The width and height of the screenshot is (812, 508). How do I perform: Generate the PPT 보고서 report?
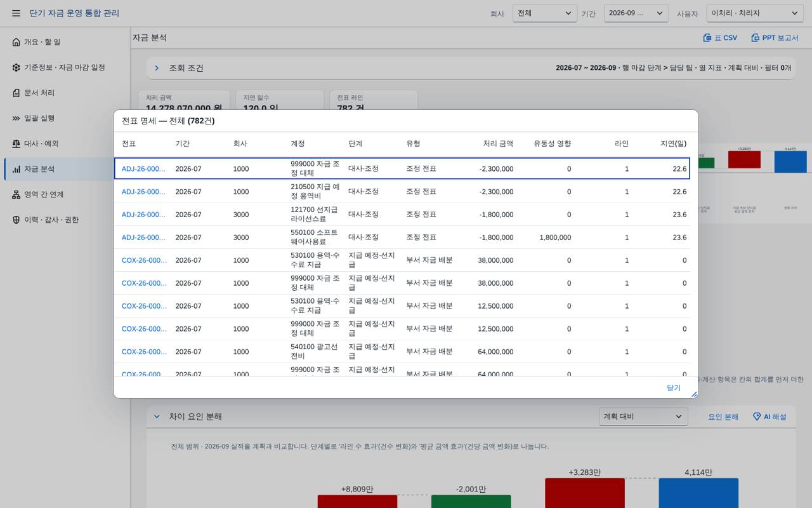coord(775,38)
